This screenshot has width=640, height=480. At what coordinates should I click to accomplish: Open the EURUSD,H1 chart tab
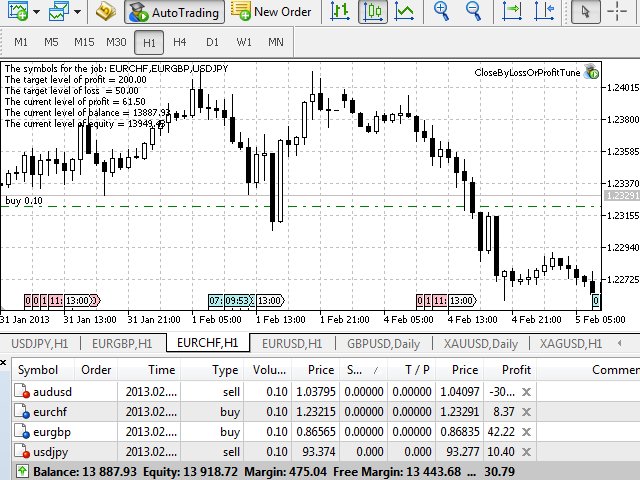click(x=292, y=343)
